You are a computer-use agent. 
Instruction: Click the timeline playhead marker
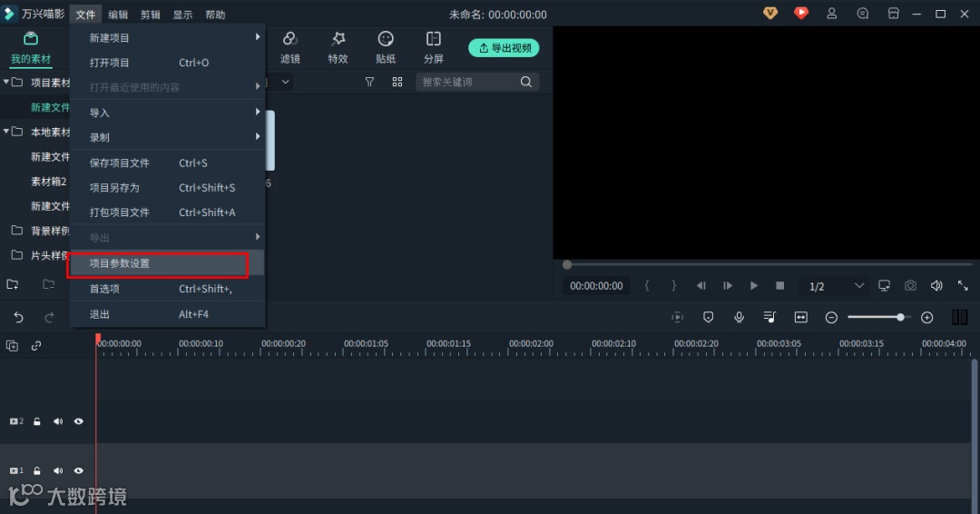pos(98,340)
